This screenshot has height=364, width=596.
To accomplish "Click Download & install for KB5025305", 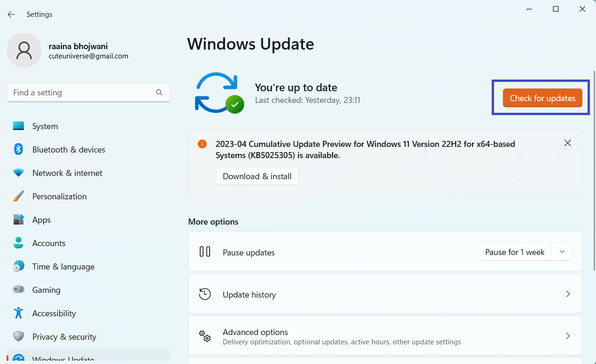I will pyautogui.click(x=257, y=176).
